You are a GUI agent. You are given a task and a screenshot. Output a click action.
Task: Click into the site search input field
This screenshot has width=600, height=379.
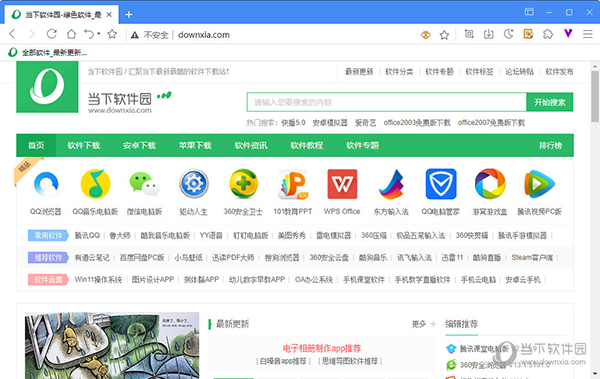[x=386, y=102]
